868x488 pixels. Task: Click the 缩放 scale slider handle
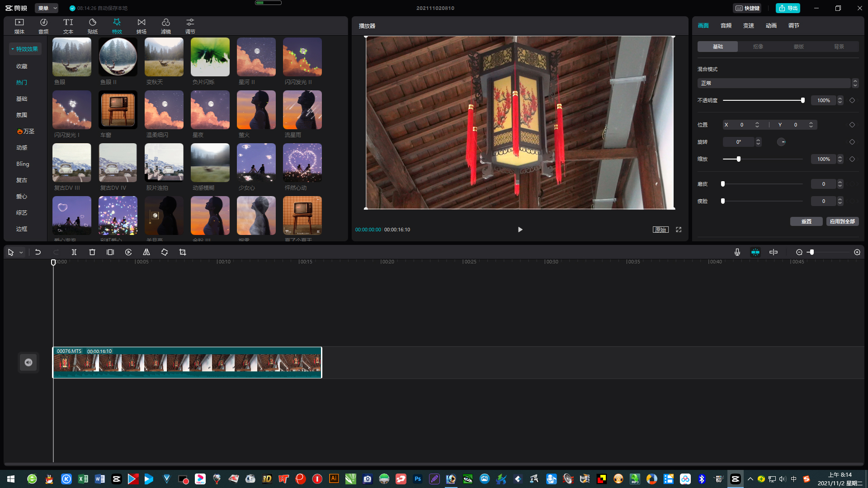739,159
